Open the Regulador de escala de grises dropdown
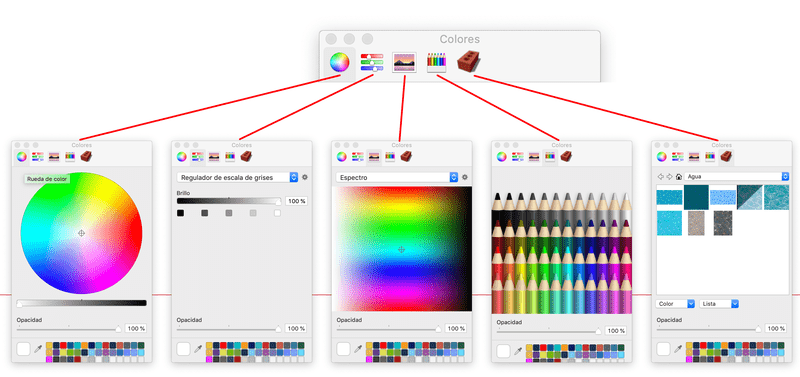Viewport: 800px width, 377px height. click(237, 177)
